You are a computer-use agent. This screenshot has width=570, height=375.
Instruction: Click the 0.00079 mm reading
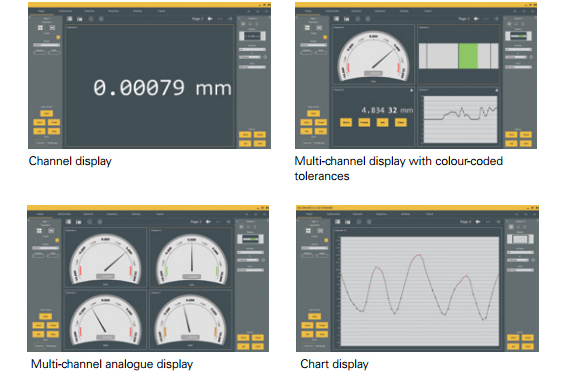click(162, 88)
